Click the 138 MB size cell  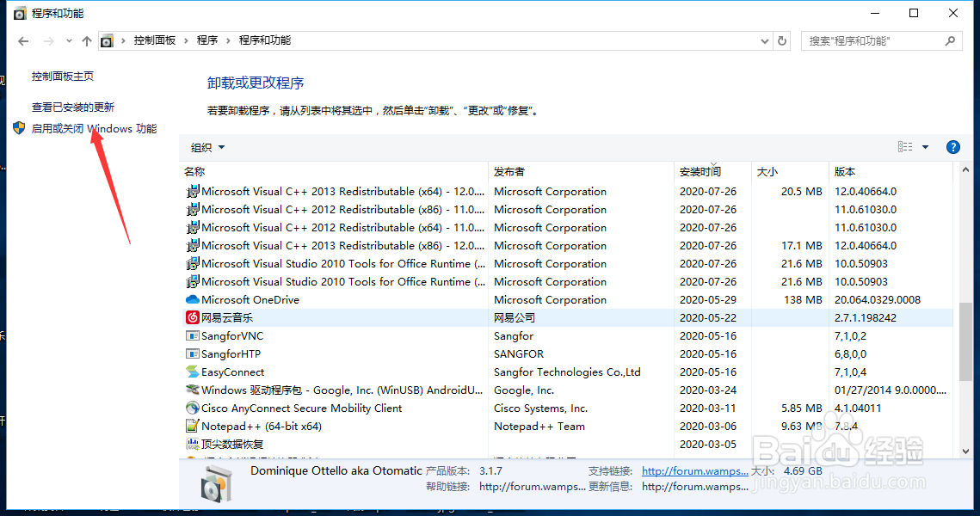point(803,300)
